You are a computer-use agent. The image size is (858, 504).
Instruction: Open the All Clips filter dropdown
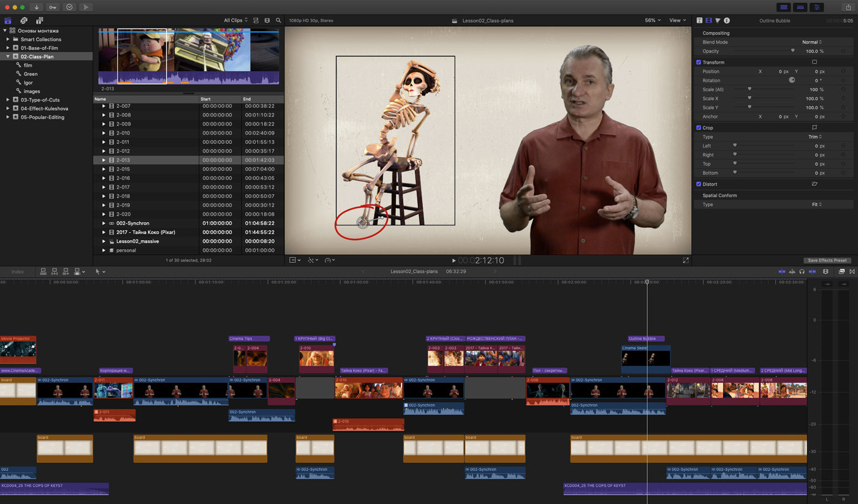click(236, 20)
